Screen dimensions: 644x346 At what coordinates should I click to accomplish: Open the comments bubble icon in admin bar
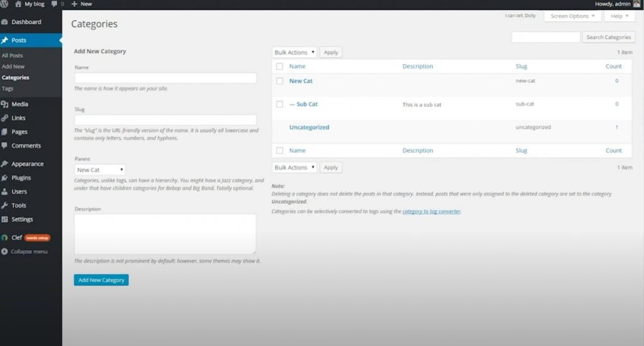click(55, 4)
